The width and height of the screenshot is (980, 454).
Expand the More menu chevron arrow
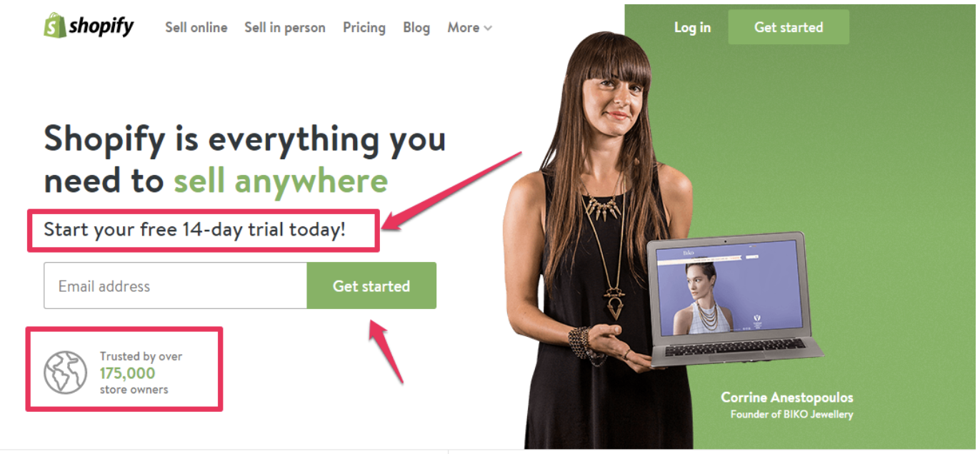pyautogui.click(x=488, y=29)
